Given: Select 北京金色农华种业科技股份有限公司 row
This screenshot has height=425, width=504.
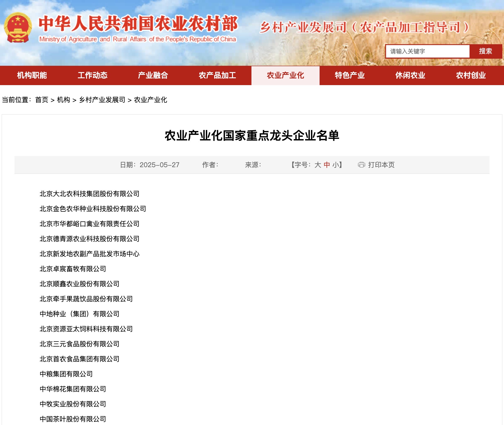Looking at the screenshot, I should 93,209.
